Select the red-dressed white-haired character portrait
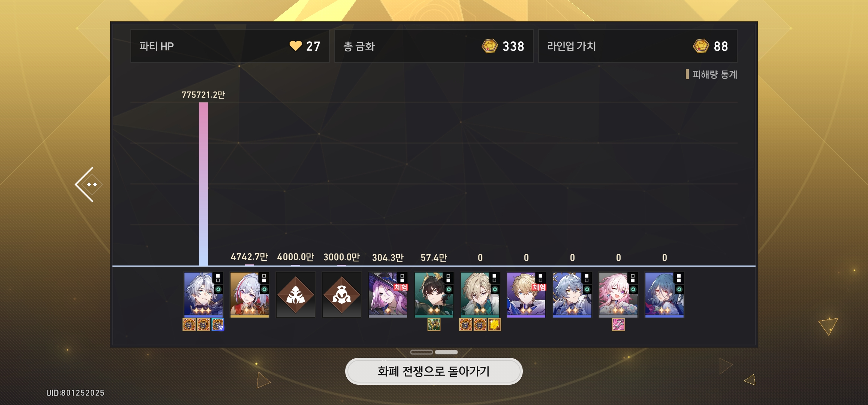 click(x=250, y=295)
